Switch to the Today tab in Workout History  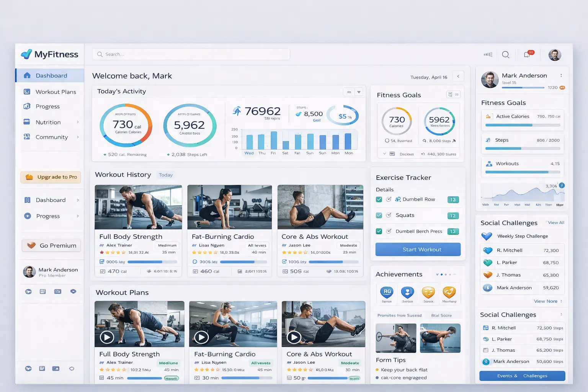click(x=165, y=175)
